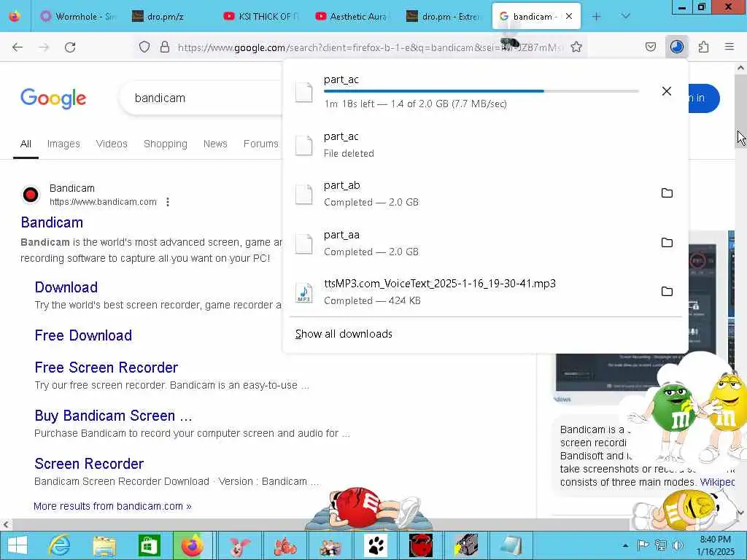The image size is (747, 560).
Task: Click the Firefox taskbar icon
Action: tap(193, 545)
